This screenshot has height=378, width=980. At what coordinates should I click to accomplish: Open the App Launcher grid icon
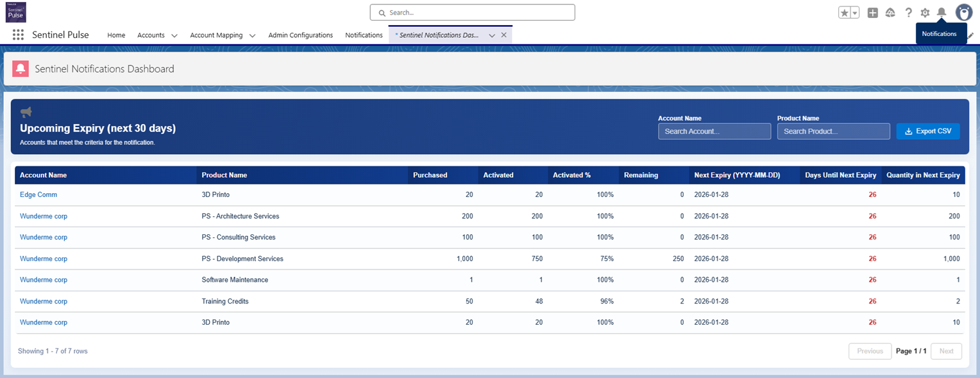(x=18, y=35)
